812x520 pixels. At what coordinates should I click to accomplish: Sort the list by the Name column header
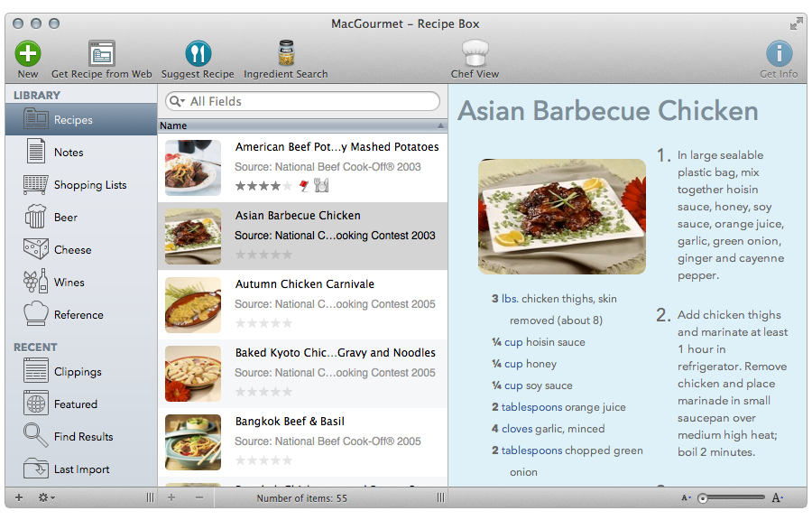[x=302, y=125]
